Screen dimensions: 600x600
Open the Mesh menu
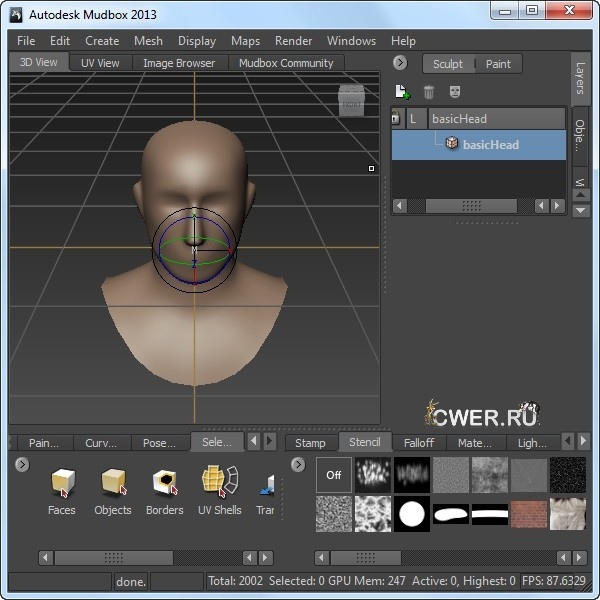(x=148, y=41)
